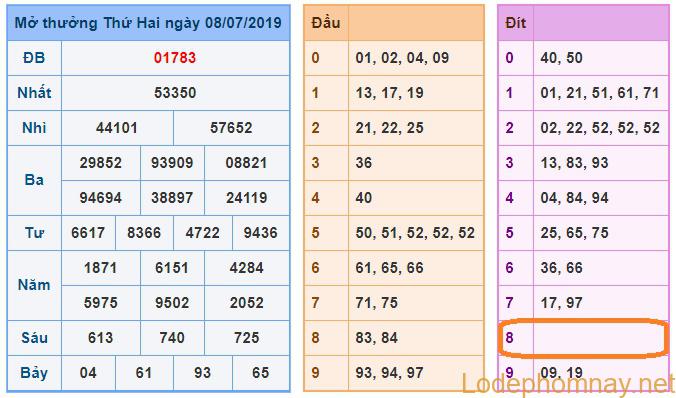Click the Ba prize number 93909
Screen dimensions: 676x398
pos(172,163)
